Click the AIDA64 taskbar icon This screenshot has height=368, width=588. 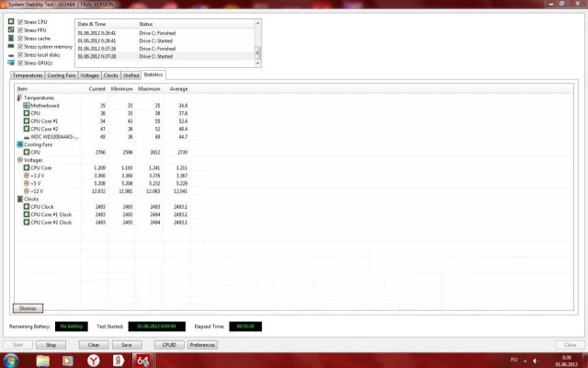point(142,361)
